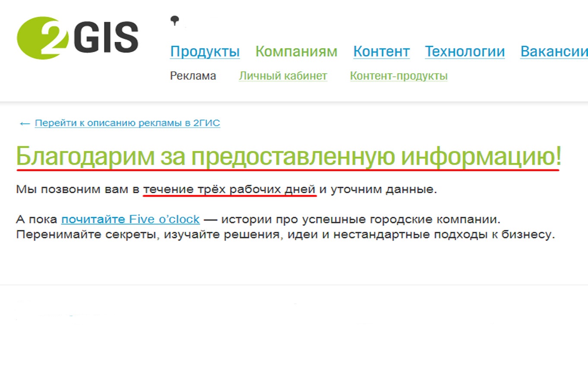Click the истории про успешные городские компании text

click(x=360, y=219)
